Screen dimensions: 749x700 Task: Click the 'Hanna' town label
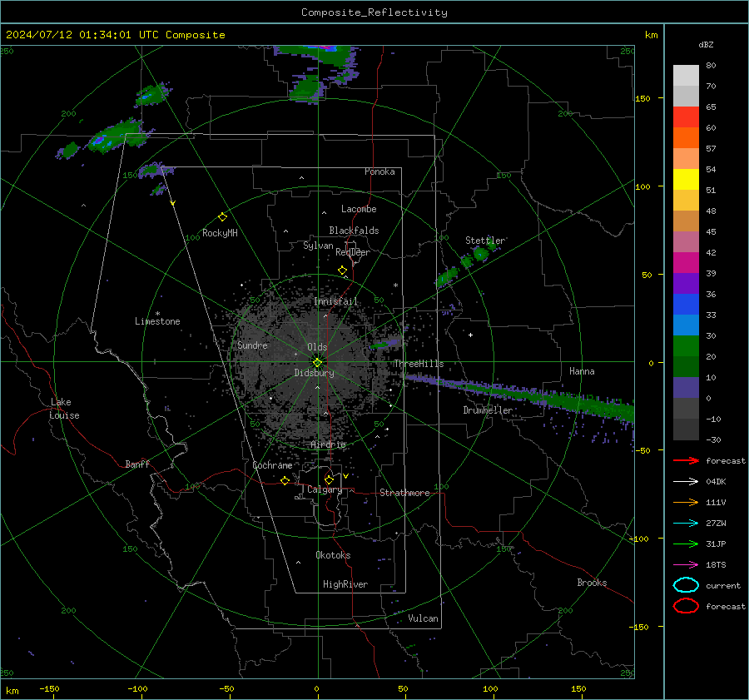582,371
